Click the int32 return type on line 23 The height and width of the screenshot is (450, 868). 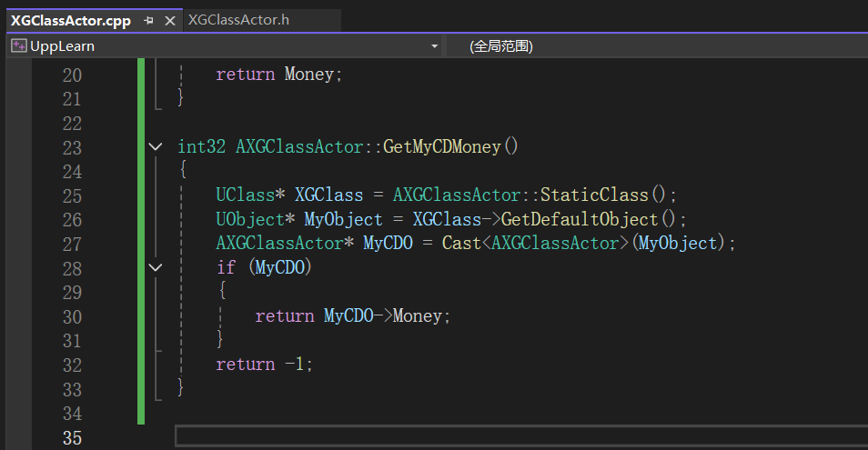click(x=201, y=147)
